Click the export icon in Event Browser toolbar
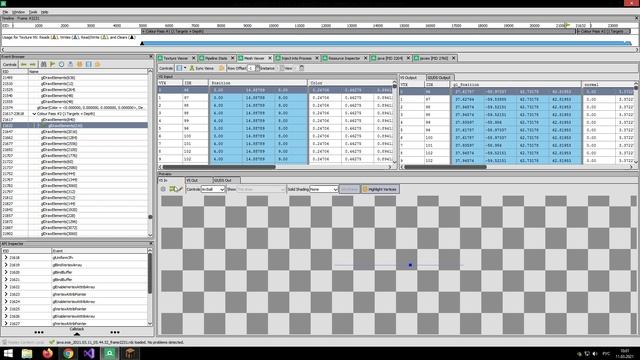This screenshot has width=640, height=360. (71, 64)
